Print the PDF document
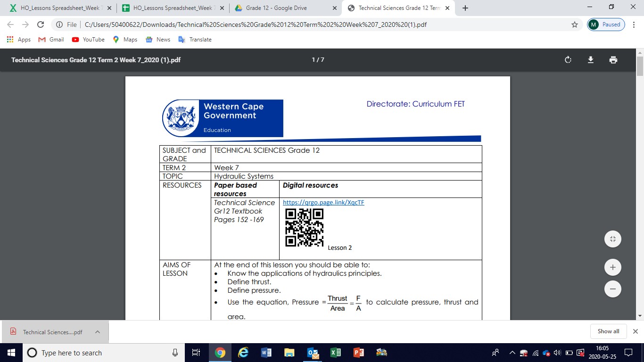Viewport: 644px width, 362px height. pyautogui.click(x=613, y=60)
